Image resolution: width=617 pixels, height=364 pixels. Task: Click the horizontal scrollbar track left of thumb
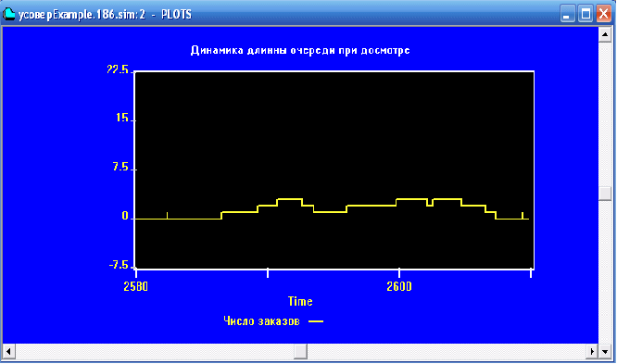tap(155, 351)
